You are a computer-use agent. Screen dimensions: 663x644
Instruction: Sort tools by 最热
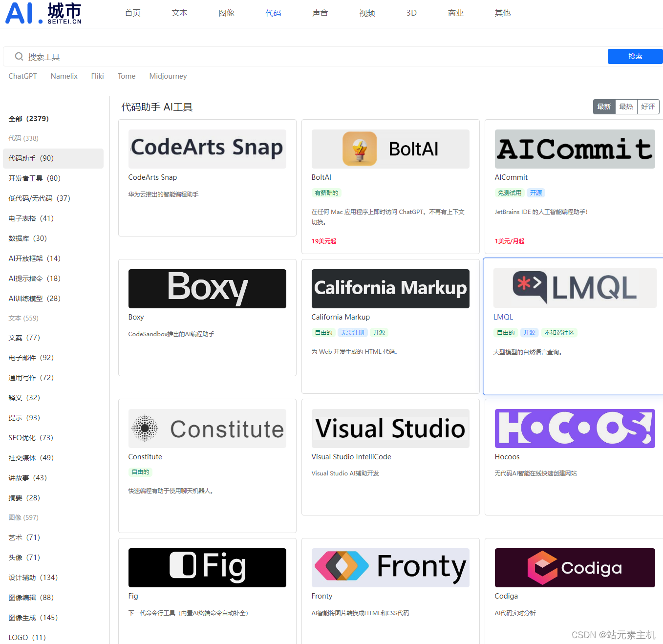pos(626,107)
